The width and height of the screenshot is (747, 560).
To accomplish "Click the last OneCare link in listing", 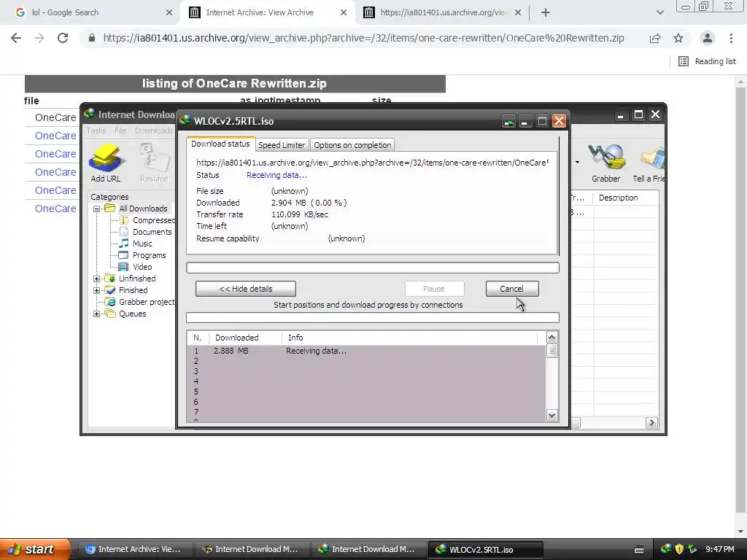I will (55, 209).
